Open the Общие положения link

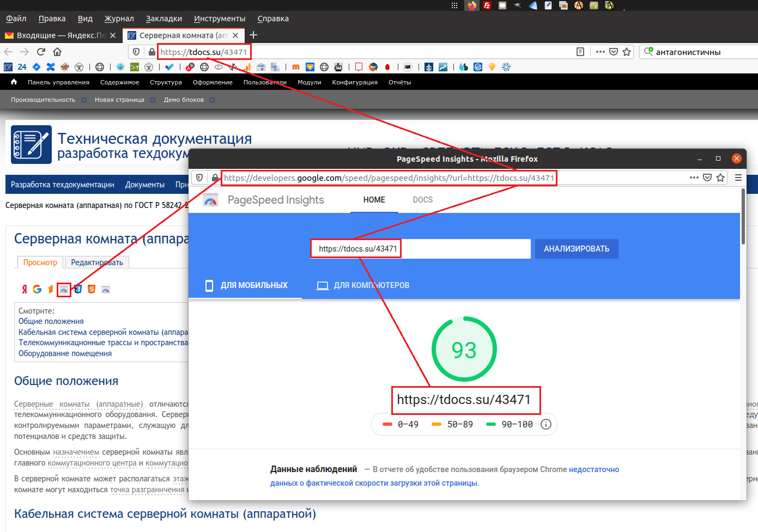coord(51,321)
